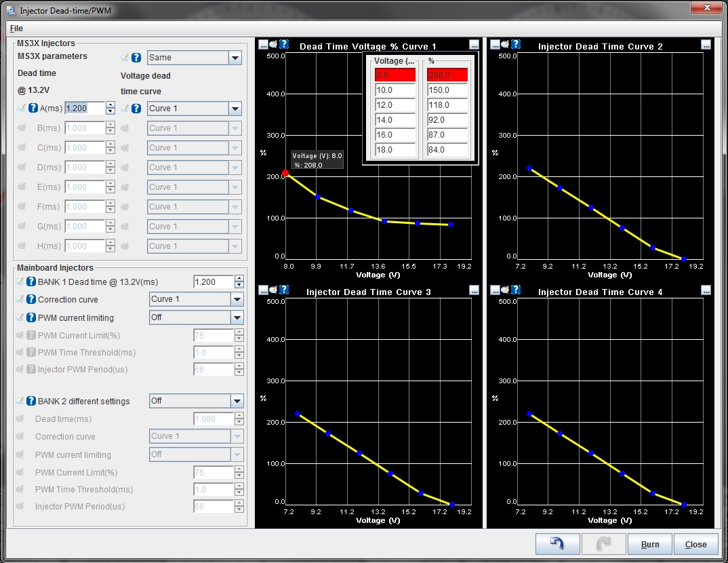Screen dimensions: 728x563
Task: Select the red point on Curve 1 graph
Action: (x=285, y=173)
